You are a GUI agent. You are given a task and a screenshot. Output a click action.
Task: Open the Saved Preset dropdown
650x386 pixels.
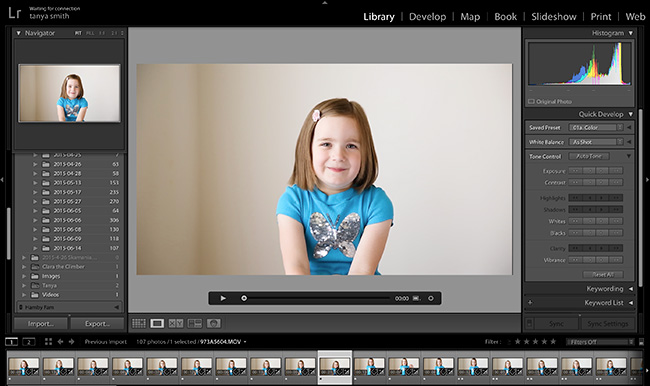[596, 128]
